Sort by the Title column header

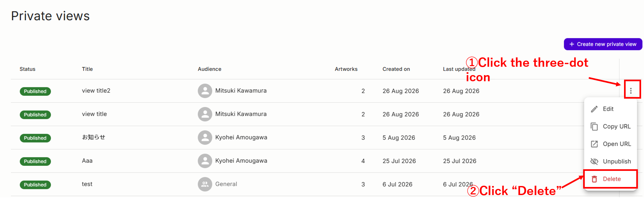[87, 69]
